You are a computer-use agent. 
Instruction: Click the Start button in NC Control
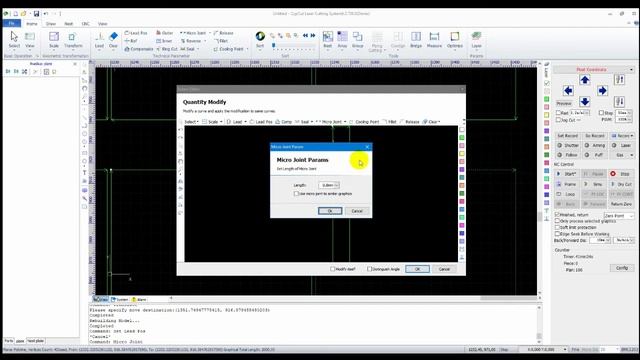[567, 174]
